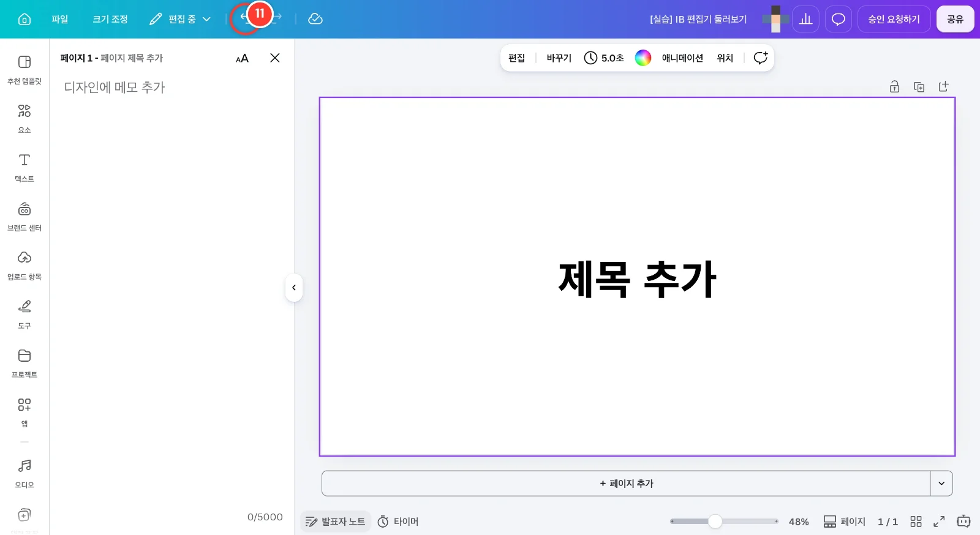Click the 승인 요청하기 button
The width and height of the screenshot is (980, 535).
click(x=894, y=19)
